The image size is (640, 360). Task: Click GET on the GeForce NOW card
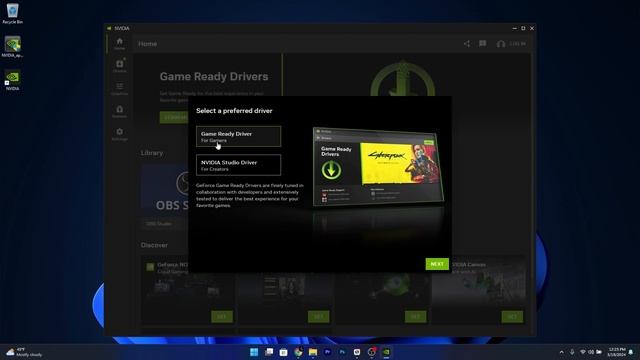[x=222, y=317]
